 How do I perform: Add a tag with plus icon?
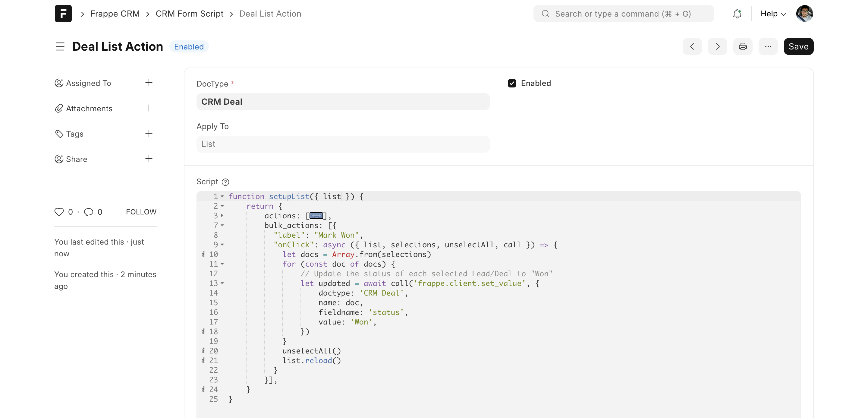[x=149, y=134]
